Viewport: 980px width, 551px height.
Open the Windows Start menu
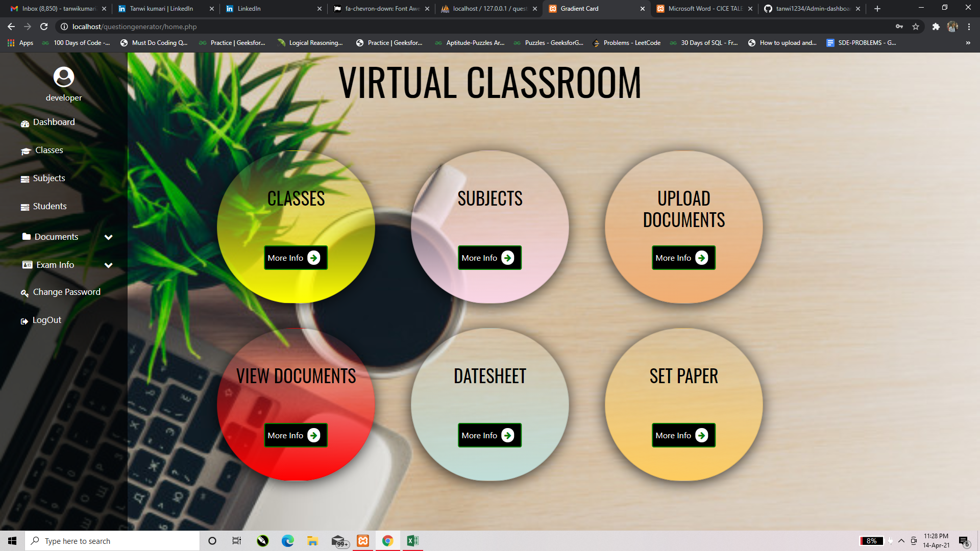pyautogui.click(x=12, y=541)
